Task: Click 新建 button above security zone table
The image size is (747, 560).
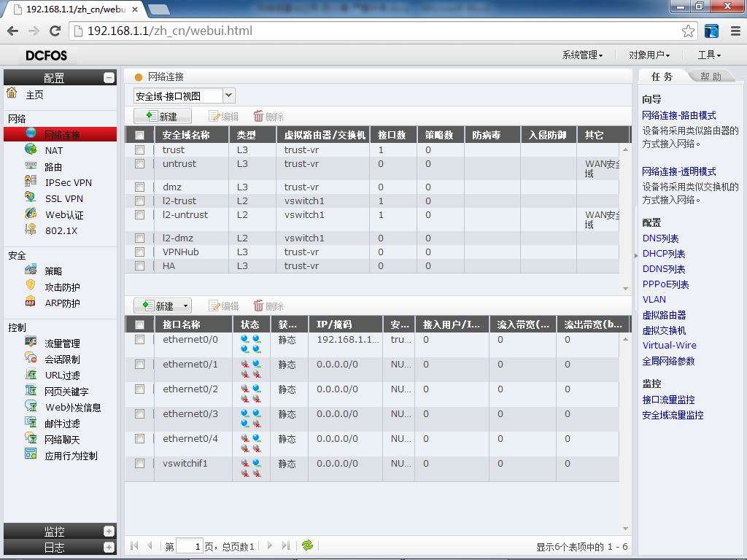Action: (163, 116)
